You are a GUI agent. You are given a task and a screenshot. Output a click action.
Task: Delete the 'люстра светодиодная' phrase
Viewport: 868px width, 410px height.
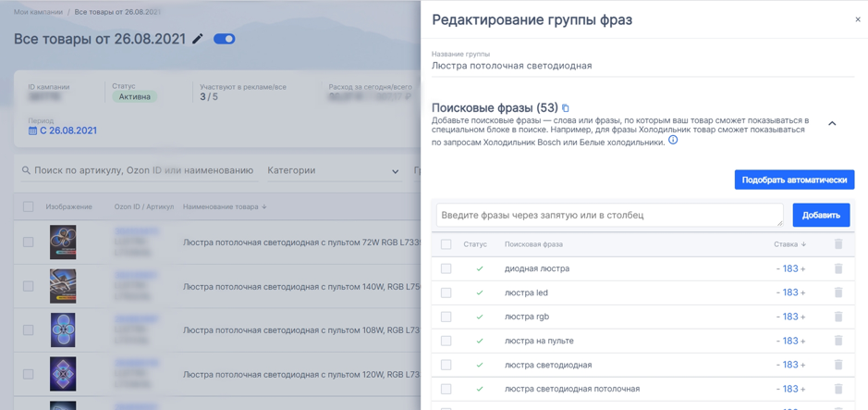838,365
